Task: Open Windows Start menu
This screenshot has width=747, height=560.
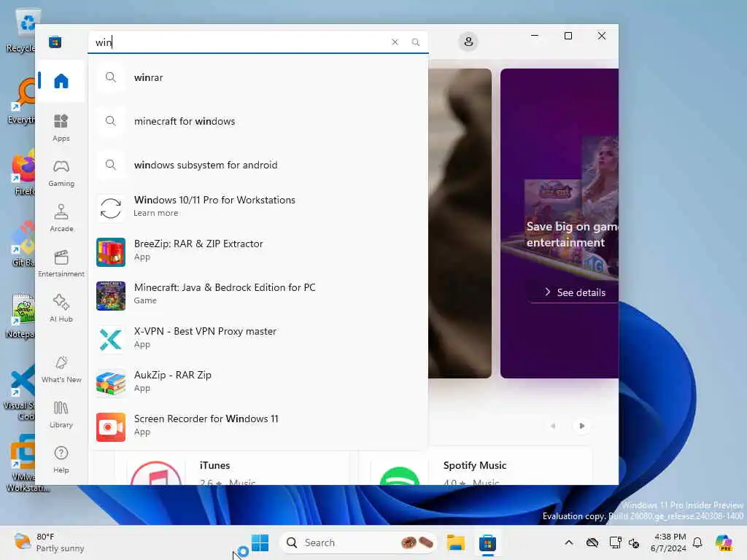Action: click(260, 542)
